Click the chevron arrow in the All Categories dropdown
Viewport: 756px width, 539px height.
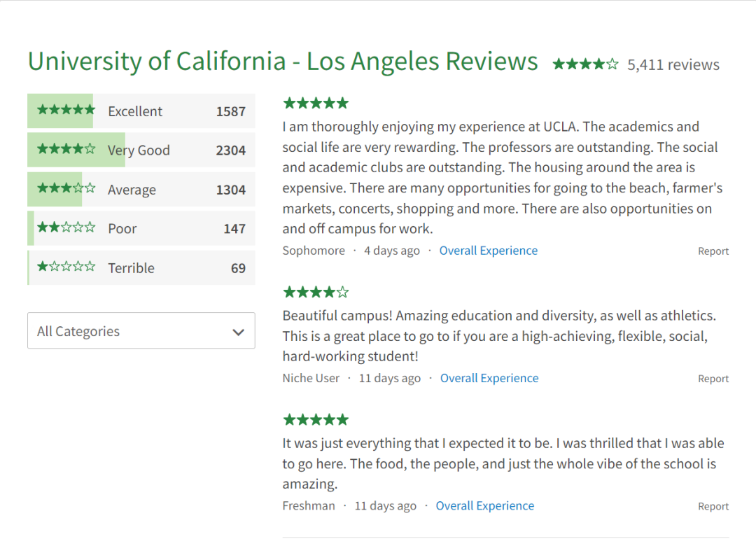239,332
